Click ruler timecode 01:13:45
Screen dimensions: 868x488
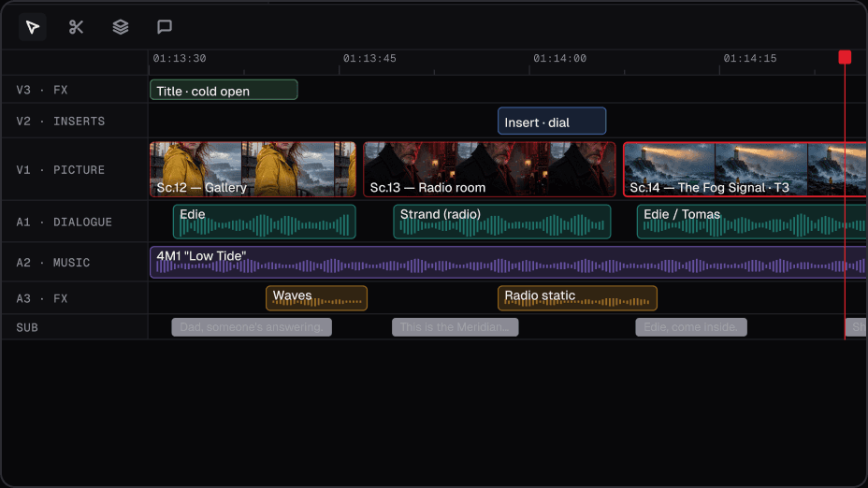369,58
